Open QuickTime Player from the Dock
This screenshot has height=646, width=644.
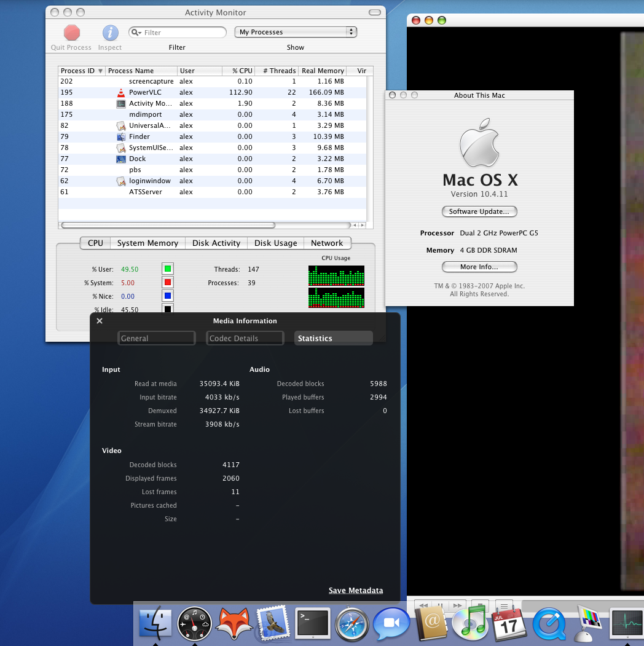549,624
